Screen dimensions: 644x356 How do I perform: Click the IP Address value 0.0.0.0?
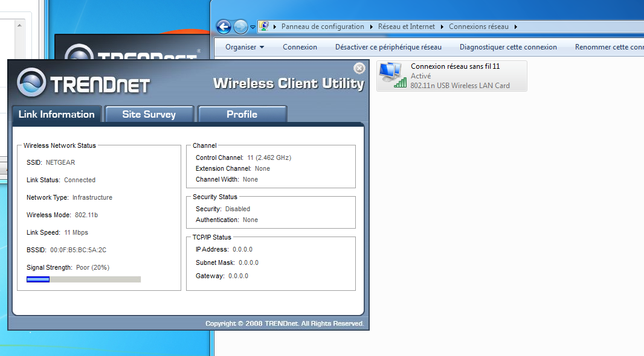(242, 249)
